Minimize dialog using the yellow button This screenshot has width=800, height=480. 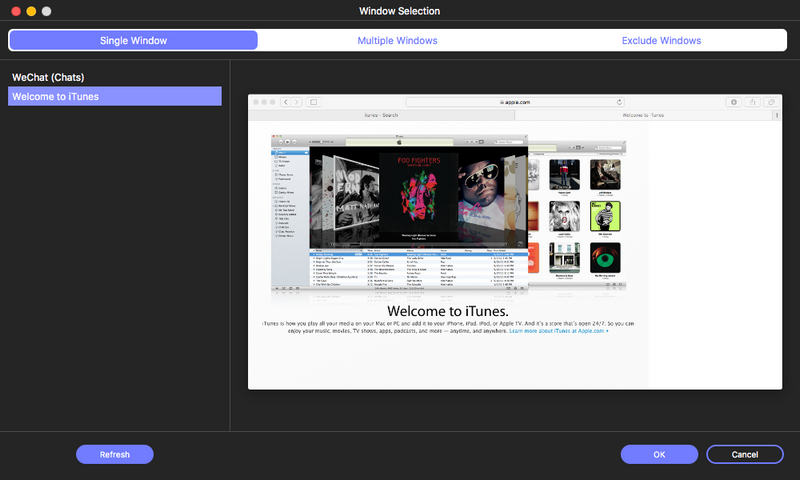click(31, 11)
